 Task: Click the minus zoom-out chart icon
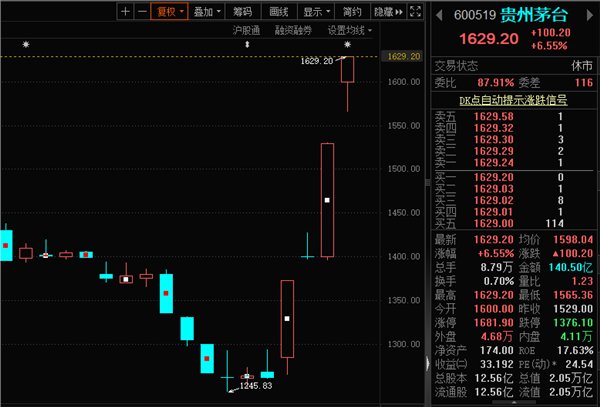141,12
